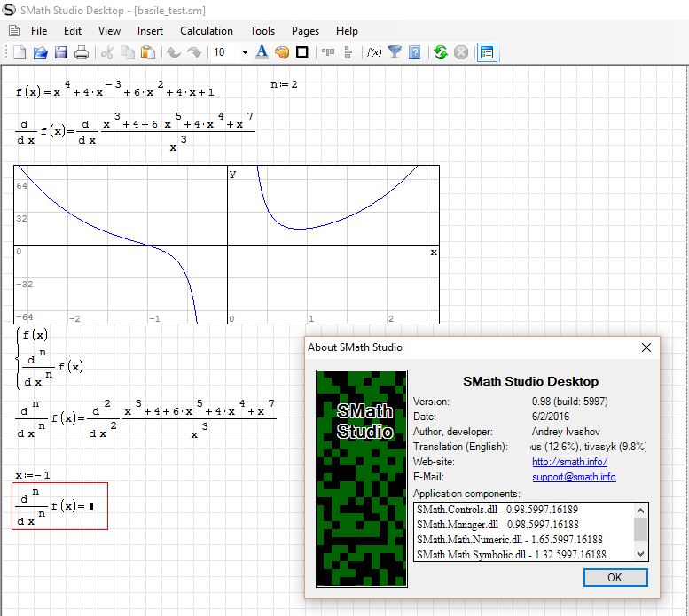This screenshot has width=689, height=616.
Task: Click the green recalculate worksheet icon
Action: coord(441,52)
